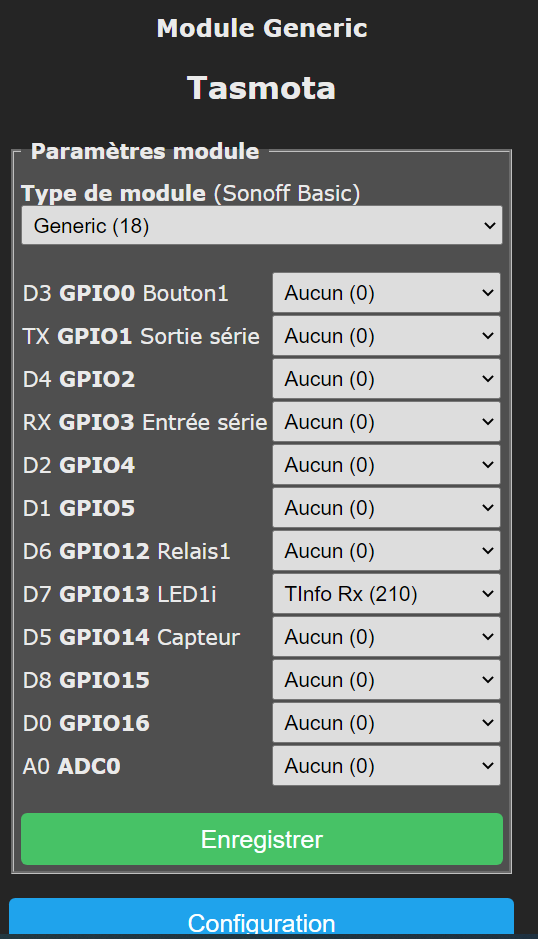Open the Type de module Generic (18) dropdown
This screenshot has height=939, width=538.
(262, 225)
